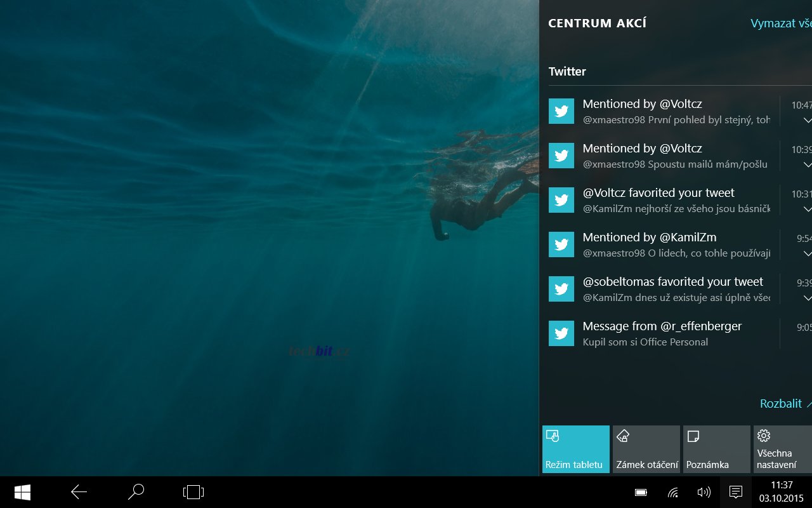The height and width of the screenshot is (508, 812).
Task: Open Windows Start button
Action: coord(23,492)
